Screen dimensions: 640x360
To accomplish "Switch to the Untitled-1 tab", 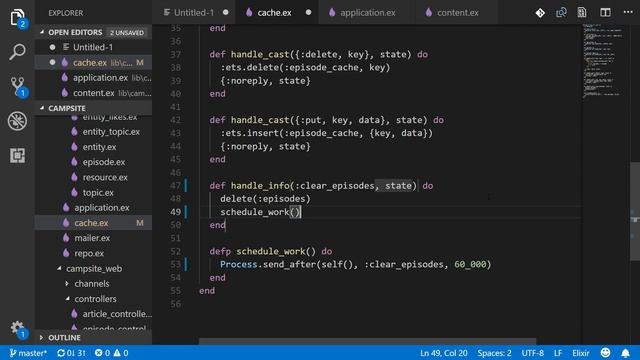I will 193,13.
